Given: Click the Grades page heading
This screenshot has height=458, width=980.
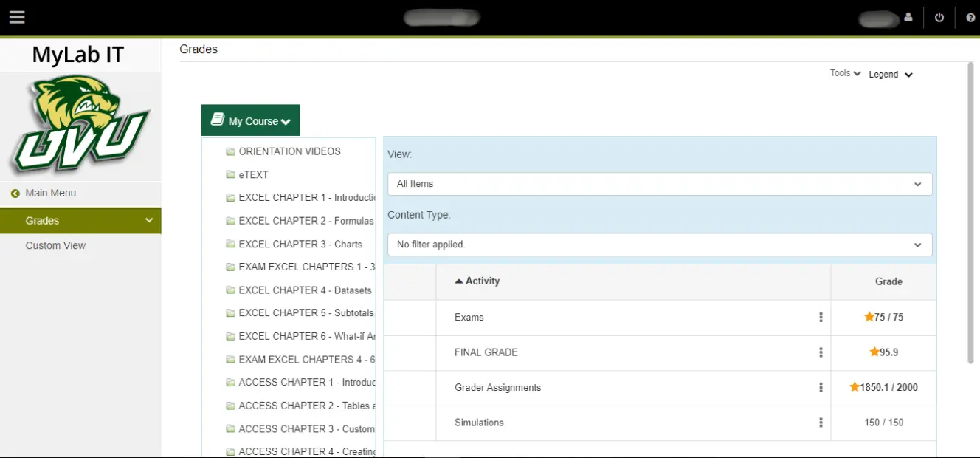Looking at the screenshot, I should 199,49.
